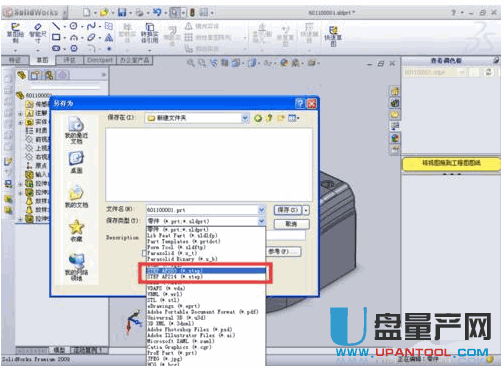The image size is (504, 369).
Task: Select the Line sketch tool
Action: pos(56,26)
